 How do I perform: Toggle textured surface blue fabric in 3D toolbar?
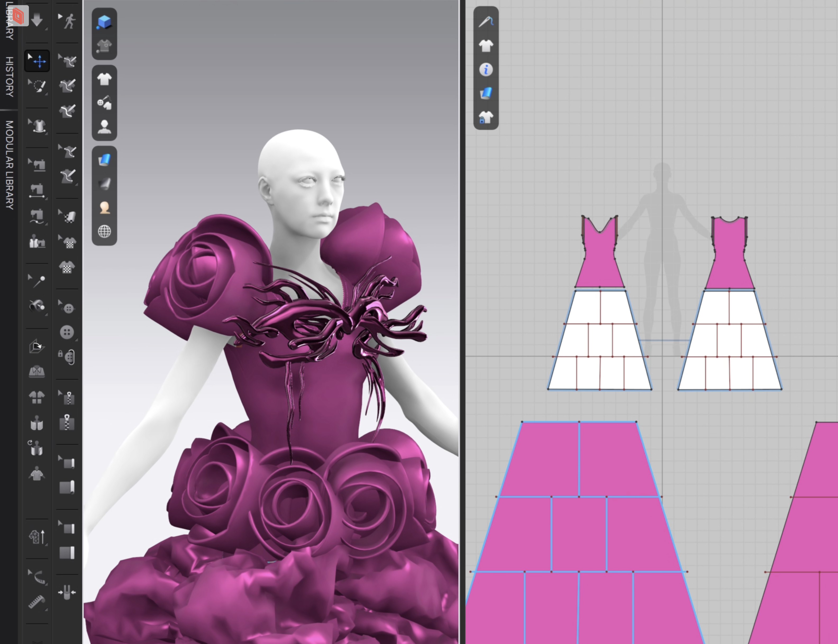tap(104, 159)
